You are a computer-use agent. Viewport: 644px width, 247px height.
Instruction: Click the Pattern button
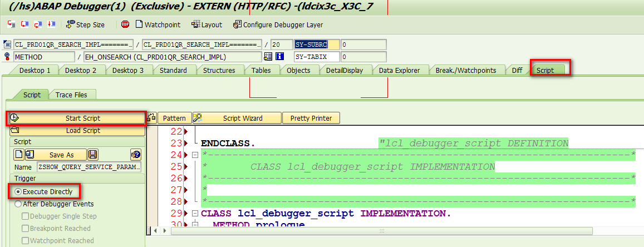(175, 118)
